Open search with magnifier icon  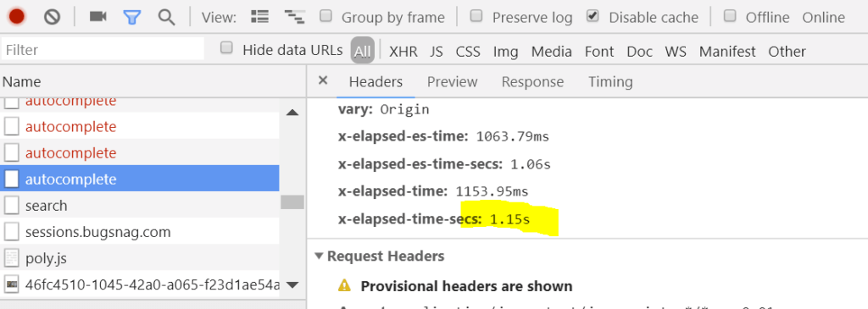pyautogui.click(x=166, y=17)
